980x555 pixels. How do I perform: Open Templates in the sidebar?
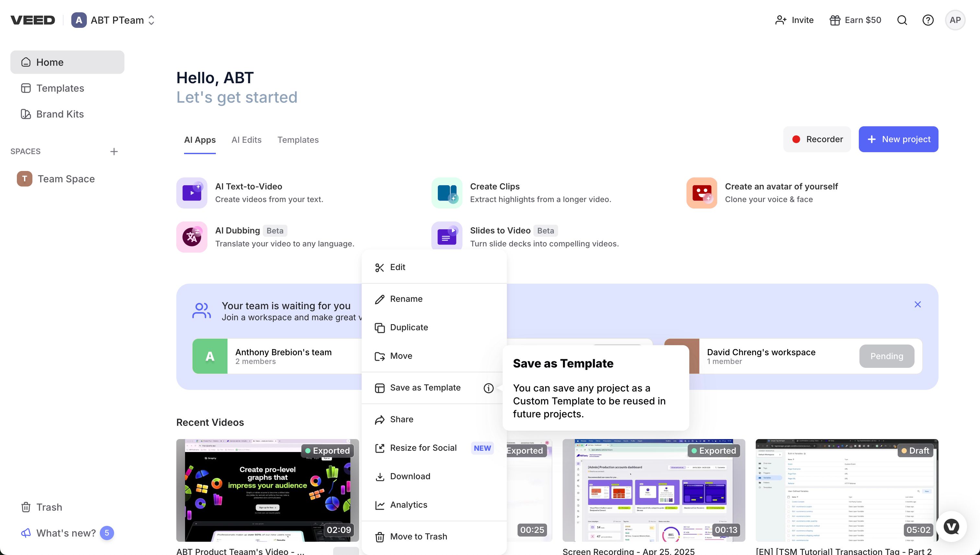(67, 88)
